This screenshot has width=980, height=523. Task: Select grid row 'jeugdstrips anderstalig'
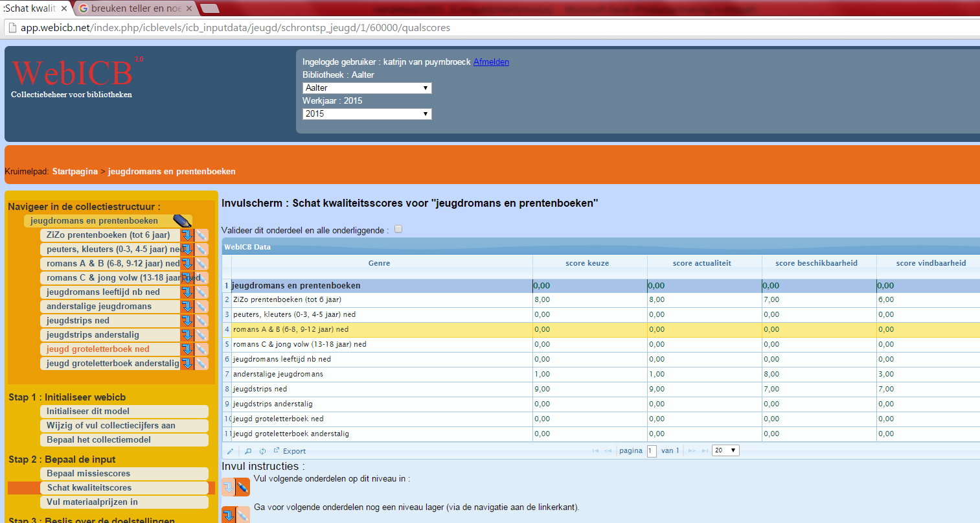600,404
